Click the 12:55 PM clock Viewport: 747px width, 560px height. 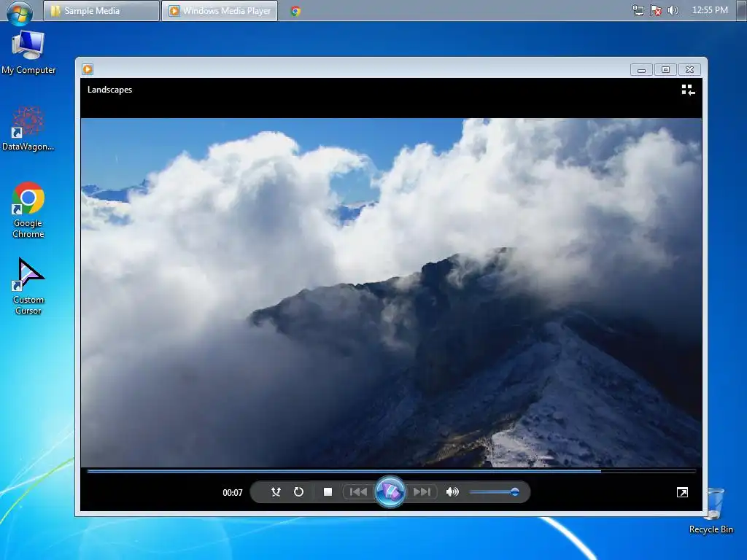pyautogui.click(x=710, y=10)
